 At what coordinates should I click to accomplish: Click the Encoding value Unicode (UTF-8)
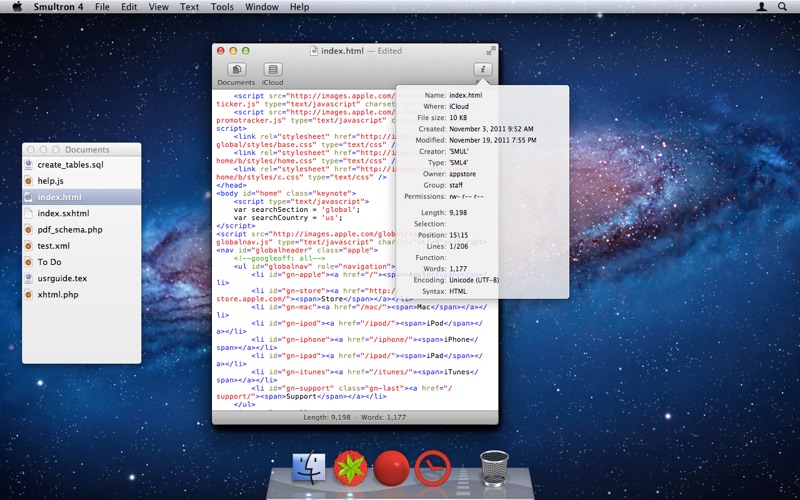pyautogui.click(x=474, y=280)
